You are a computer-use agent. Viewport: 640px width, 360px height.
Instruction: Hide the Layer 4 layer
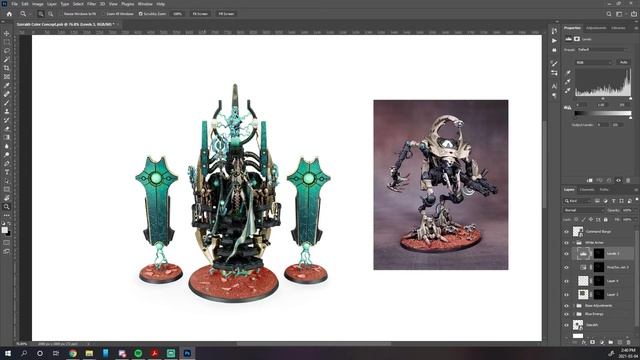coord(566,281)
